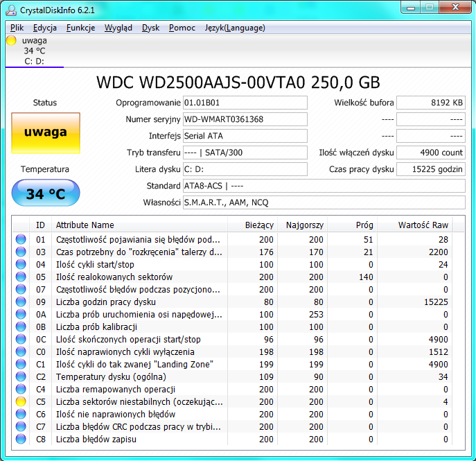Select the C: D: disk tab at top

click(x=35, y=51)
